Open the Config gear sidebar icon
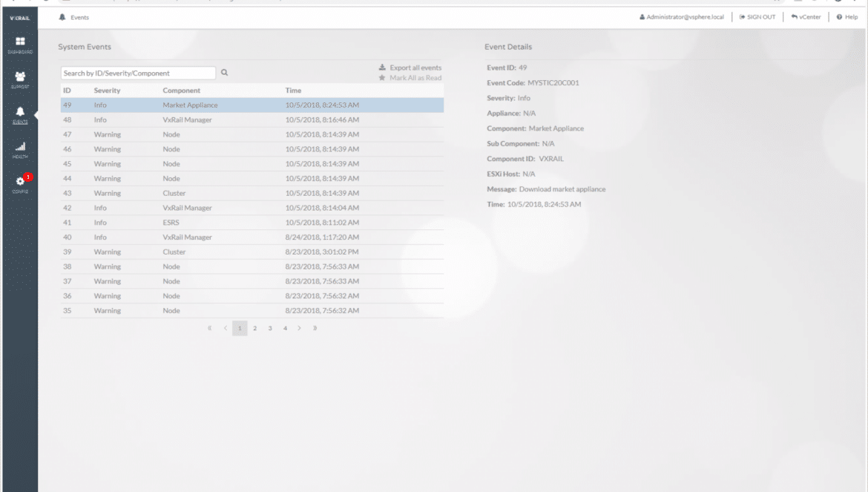 pos(20,182)
